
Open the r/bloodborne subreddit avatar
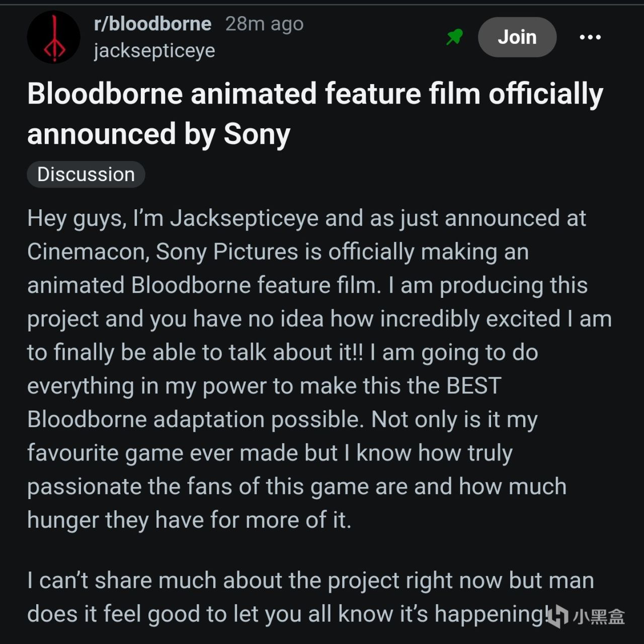(x=53, y=37)
